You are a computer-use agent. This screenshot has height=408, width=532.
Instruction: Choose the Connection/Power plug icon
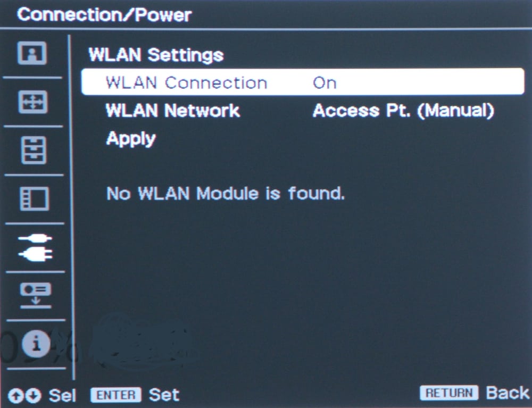point(35,247)
